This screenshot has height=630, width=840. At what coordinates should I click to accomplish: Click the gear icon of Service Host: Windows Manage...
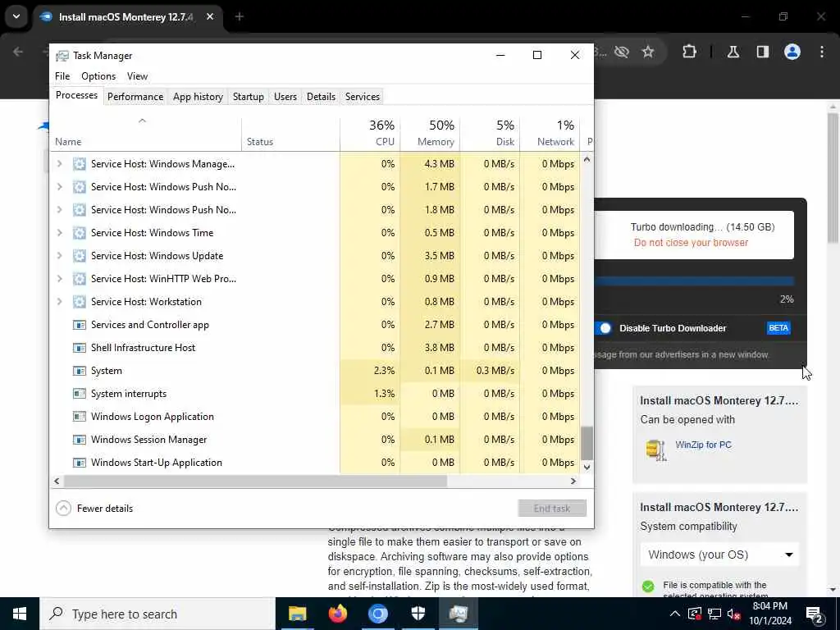point(80,164)
